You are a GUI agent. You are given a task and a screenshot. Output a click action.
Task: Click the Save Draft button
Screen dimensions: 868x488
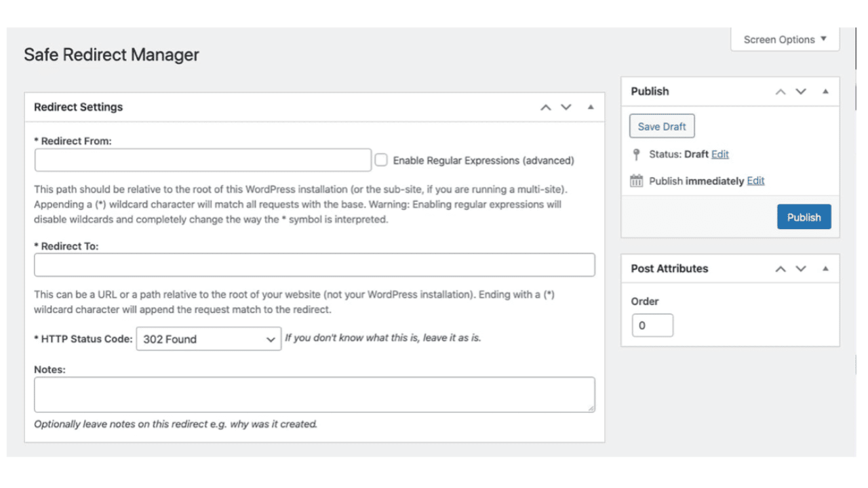tap(662, 127)
